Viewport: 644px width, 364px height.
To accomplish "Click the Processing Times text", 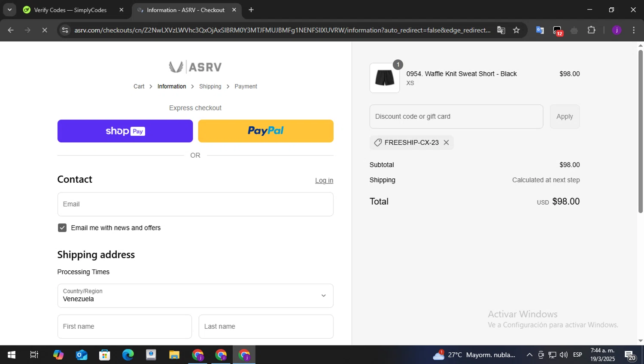I will click(x=83, y=272).
